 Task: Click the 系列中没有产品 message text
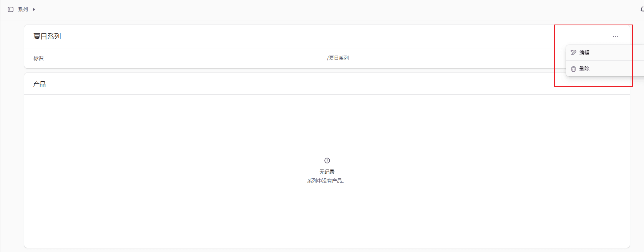pyautogui.click(x=325, y=181)
